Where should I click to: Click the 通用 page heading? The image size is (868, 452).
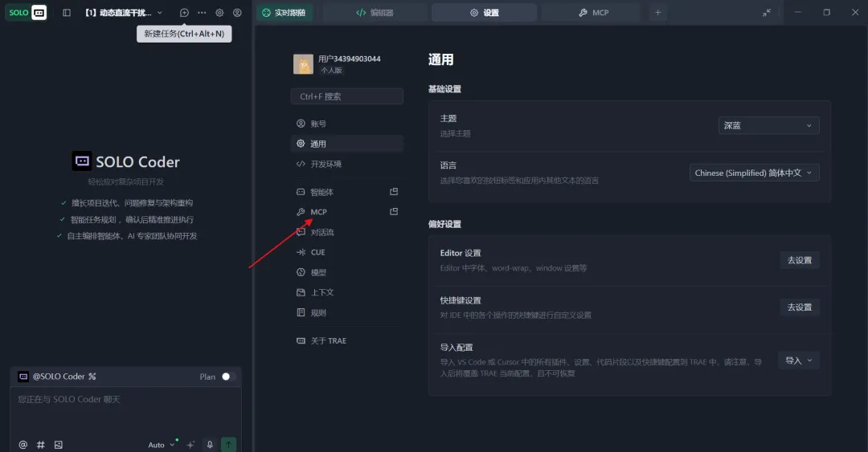[x=440, y=59]
